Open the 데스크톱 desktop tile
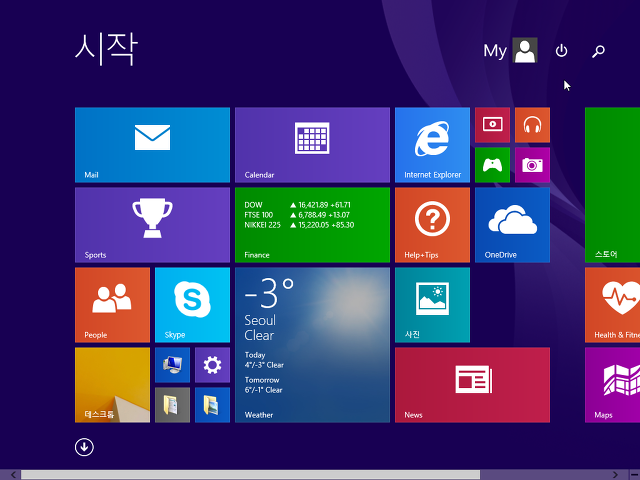 coord(112,385)
